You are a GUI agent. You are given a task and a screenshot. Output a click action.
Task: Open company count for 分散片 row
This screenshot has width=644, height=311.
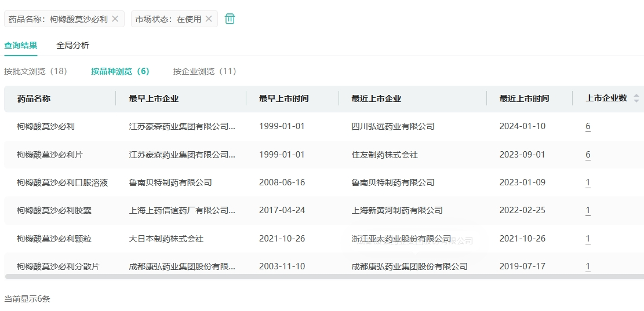point(588,266)
